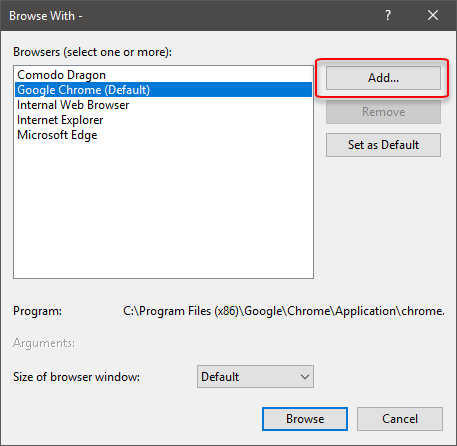Click the grayed Remove button
This screenshot has height=446, width=457.
click(383, 112)
